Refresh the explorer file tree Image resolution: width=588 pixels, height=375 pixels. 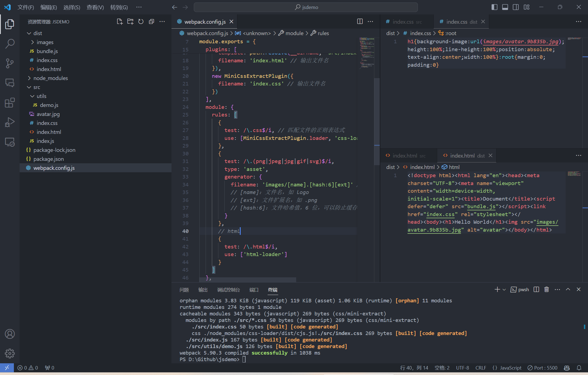click(x=141, y=21)
